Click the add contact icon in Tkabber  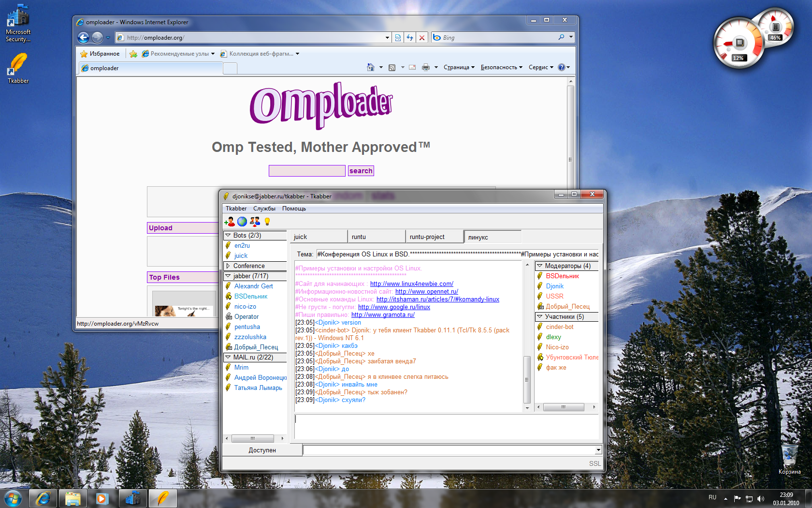pyautogui.click(x=230, y=222)
